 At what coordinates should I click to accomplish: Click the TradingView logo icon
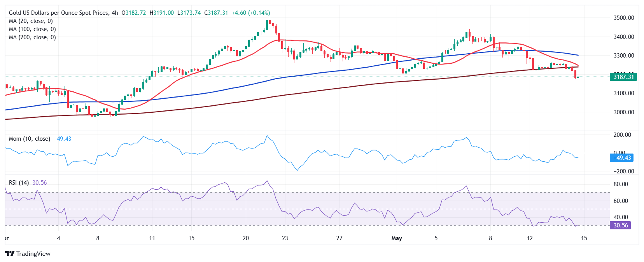click(10, 253)
